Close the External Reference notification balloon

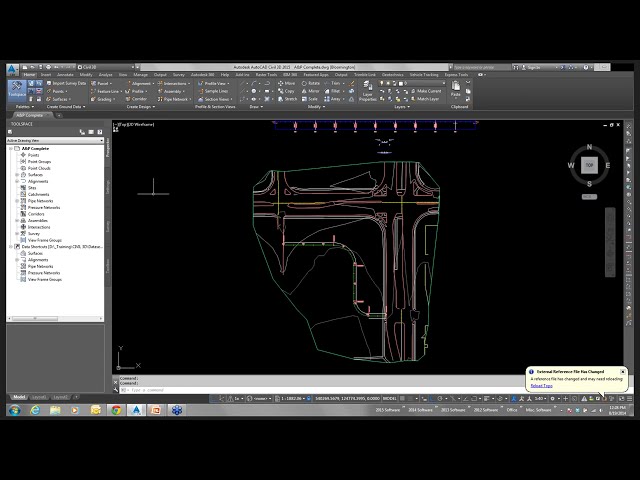[x=622, y=371]
